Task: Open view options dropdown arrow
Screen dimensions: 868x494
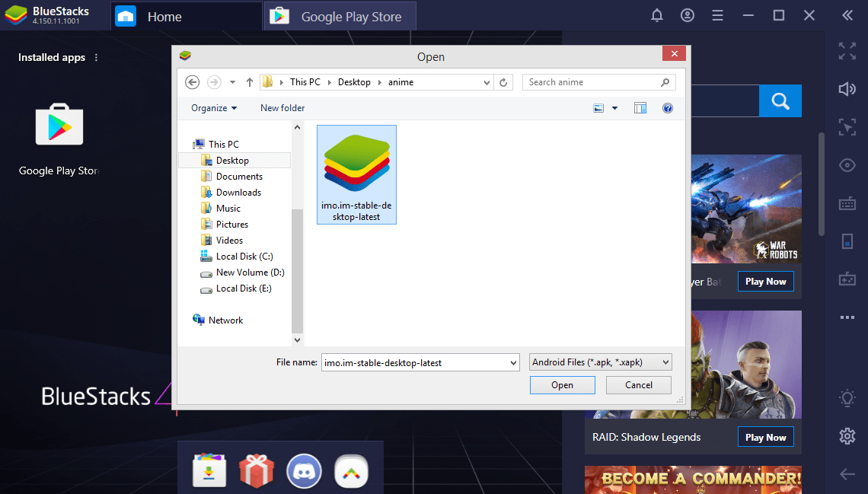Action: point(614,108)
